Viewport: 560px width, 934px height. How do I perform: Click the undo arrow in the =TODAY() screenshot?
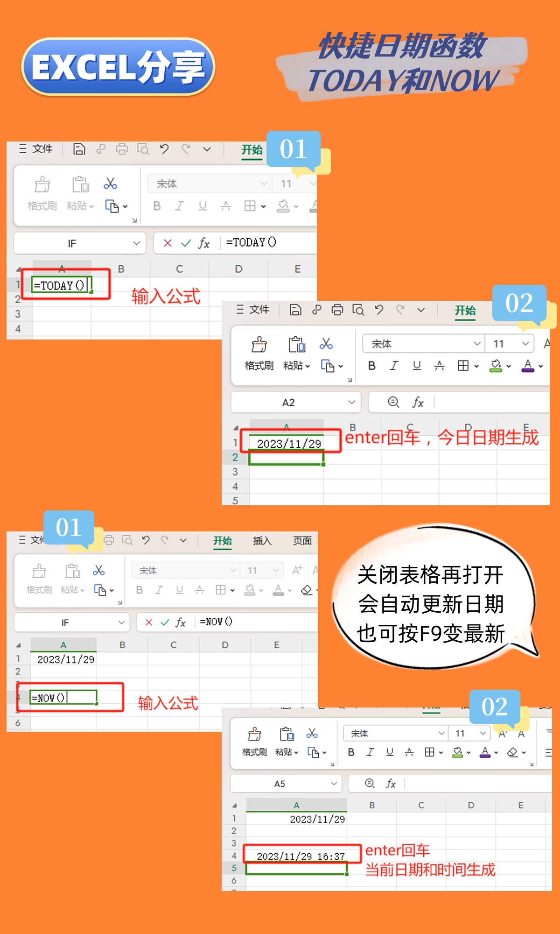164,149
